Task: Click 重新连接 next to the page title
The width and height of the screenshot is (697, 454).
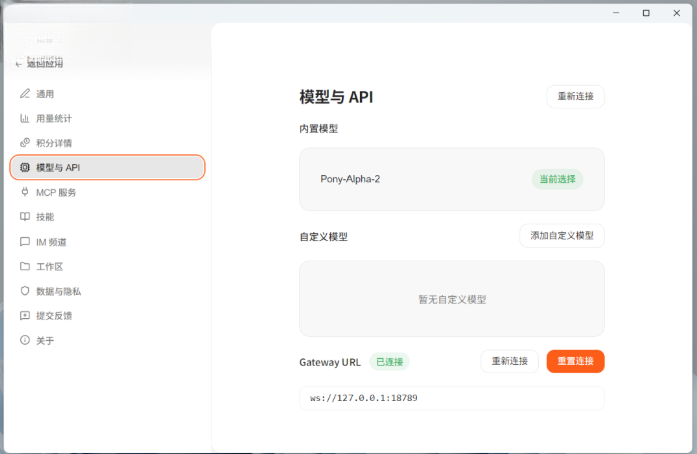Action: tap(575, 96)
